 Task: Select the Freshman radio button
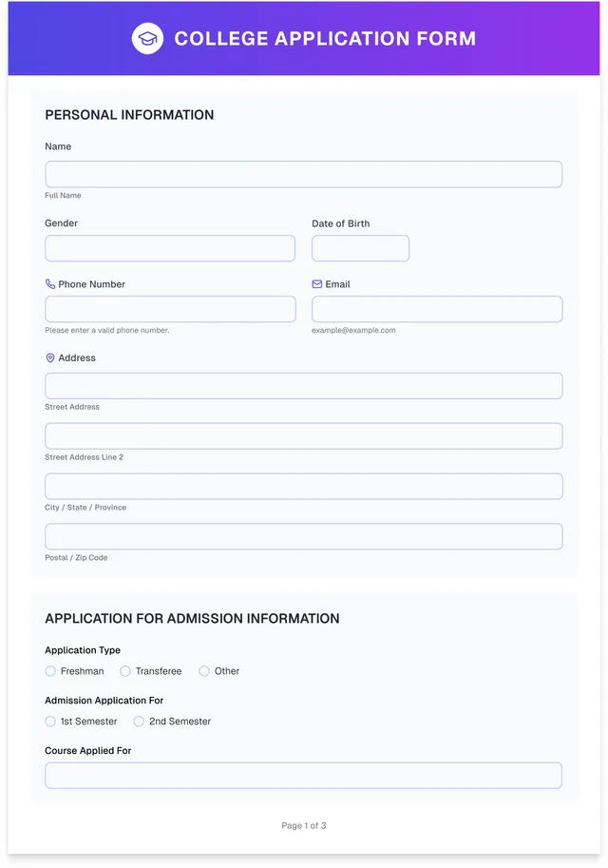pyautogui.click(x=49, y=671)
